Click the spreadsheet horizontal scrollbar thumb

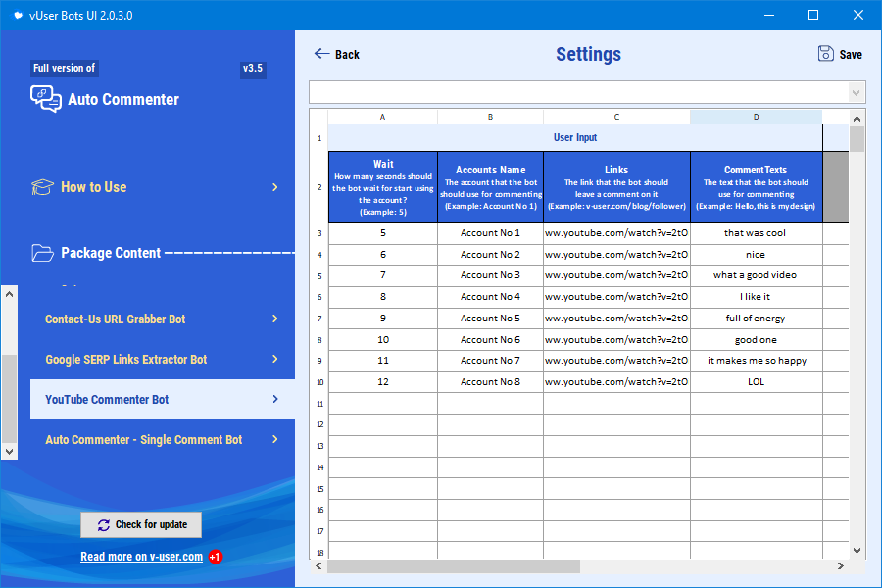pos(454,566)
